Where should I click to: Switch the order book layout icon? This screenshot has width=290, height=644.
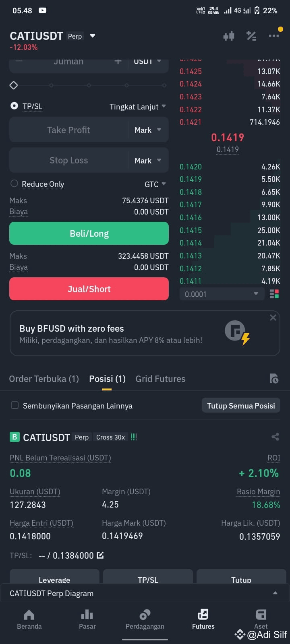[274, 294]
